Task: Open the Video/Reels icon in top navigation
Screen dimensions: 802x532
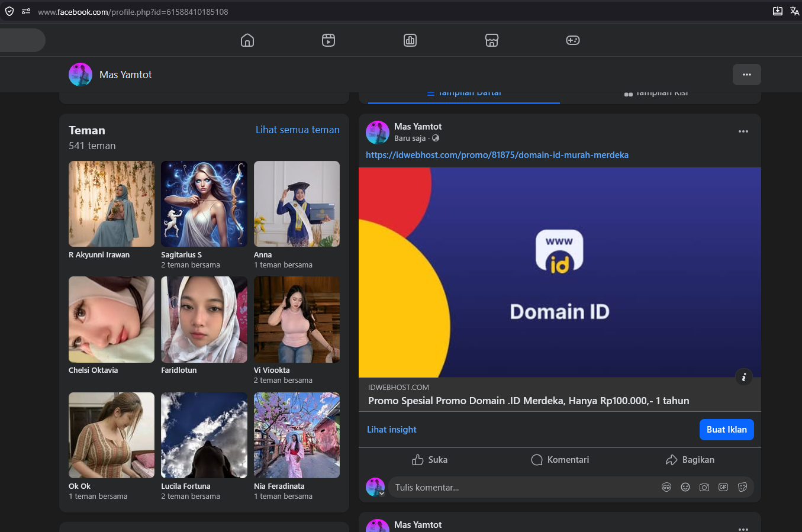Action: click(328, 40)
